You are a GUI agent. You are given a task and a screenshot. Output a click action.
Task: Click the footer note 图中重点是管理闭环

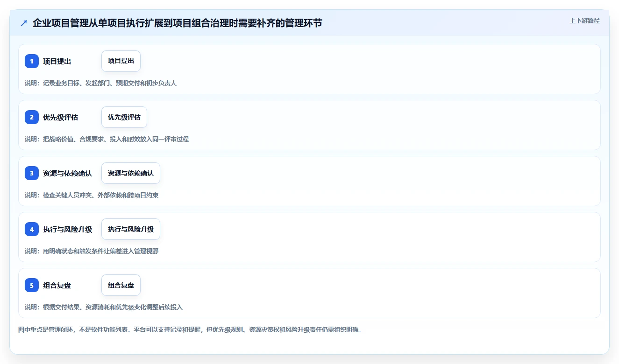pos(190,329)
